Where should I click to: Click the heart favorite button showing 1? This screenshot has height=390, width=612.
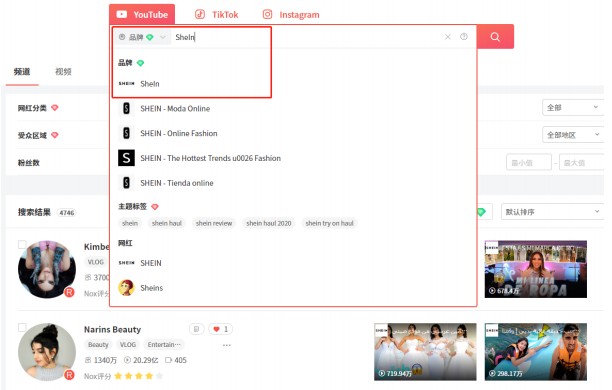tap(221, 329)
